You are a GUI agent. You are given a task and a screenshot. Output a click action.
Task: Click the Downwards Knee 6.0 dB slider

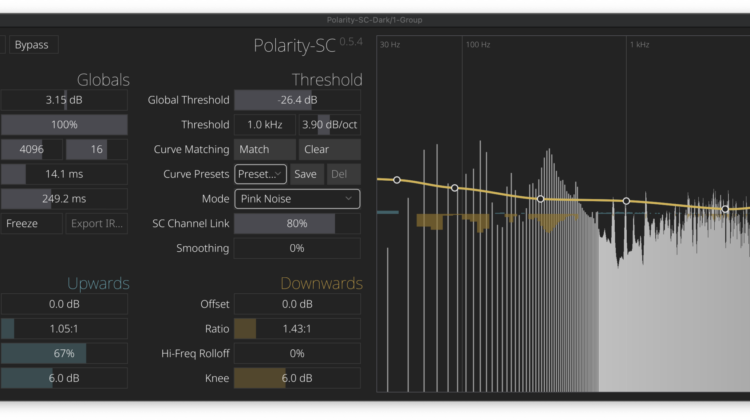coord(297,378)
